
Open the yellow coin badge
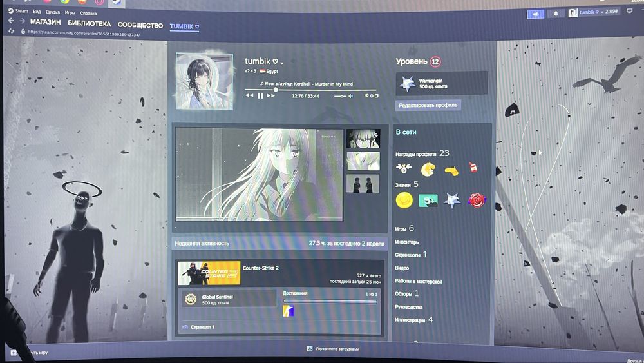[x=404, y=201]
